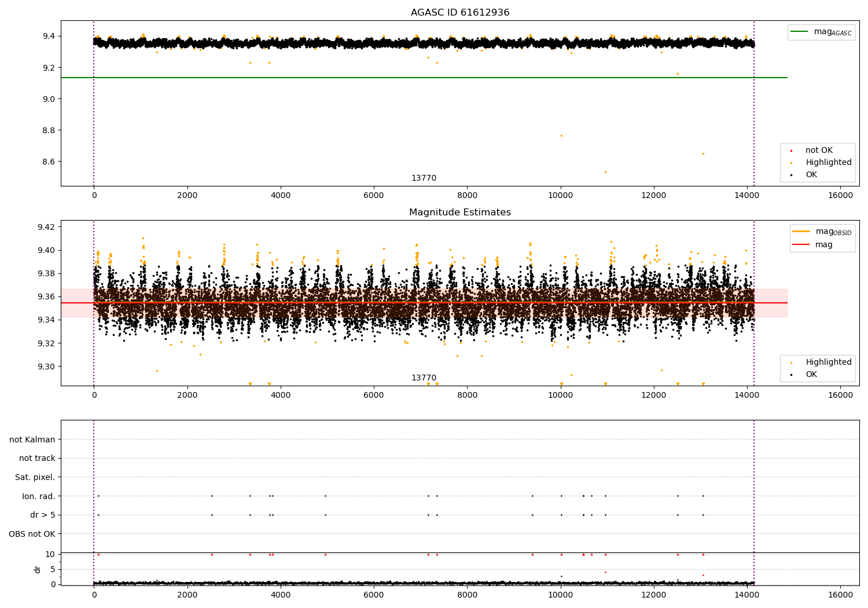The width and height of the screenshot is (868, 608).
Task: Click the green mag AGASC horizontal line
Action: (x=424, y=78)
